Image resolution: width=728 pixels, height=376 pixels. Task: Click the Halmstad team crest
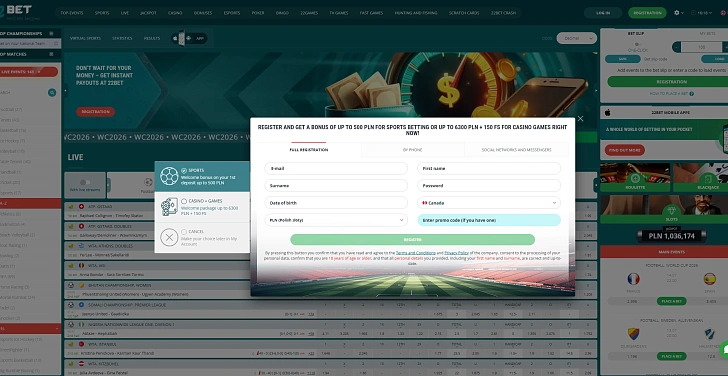tap(709, 333)
